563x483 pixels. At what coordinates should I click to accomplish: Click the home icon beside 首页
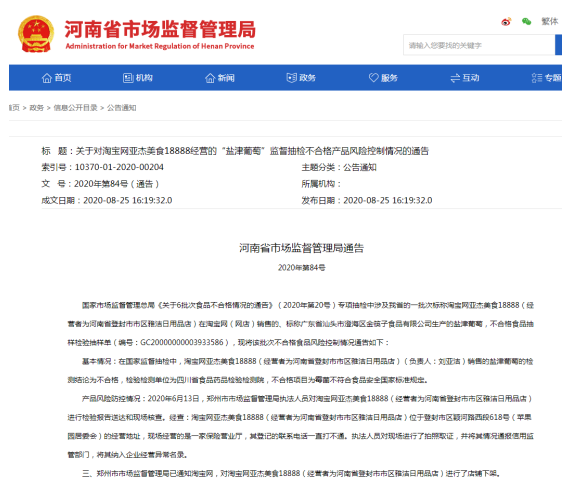tap(47, 78)
